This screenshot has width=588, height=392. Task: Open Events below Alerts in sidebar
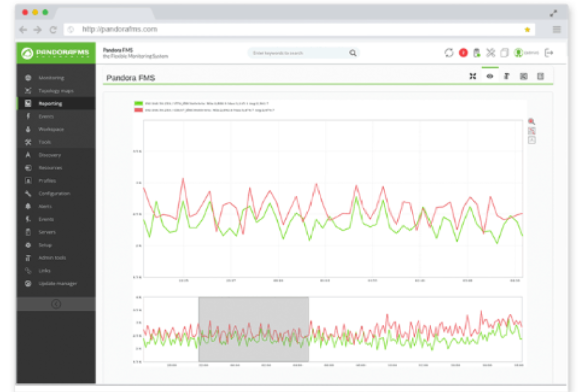pos(56,219)
